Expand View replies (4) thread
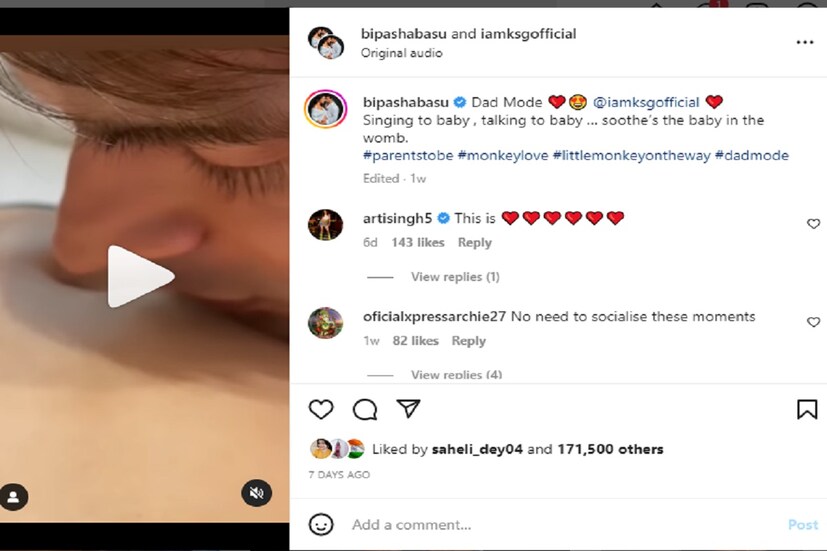Image resolution: width=827 pixels, height=551 pixels. (x=456, y=375)
